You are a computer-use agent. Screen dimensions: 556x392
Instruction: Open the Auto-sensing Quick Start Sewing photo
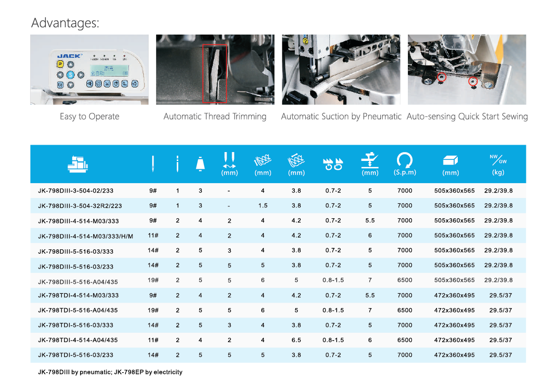point(467,70)
